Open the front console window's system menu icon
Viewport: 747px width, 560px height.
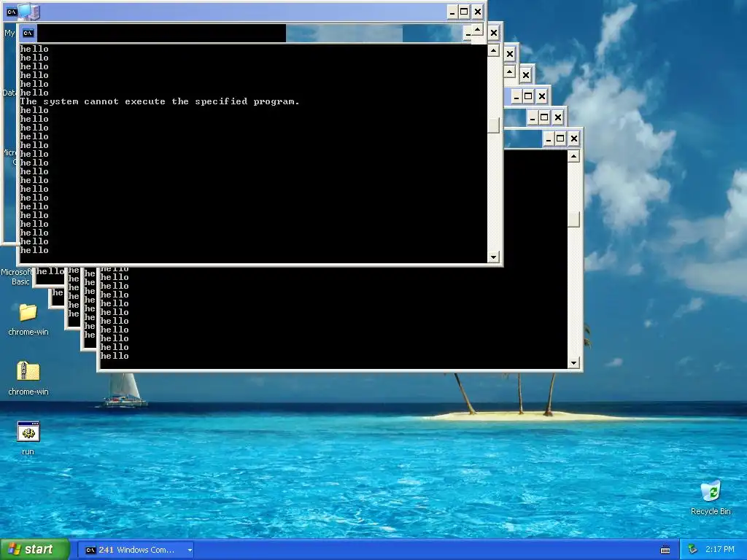[28, 33]
